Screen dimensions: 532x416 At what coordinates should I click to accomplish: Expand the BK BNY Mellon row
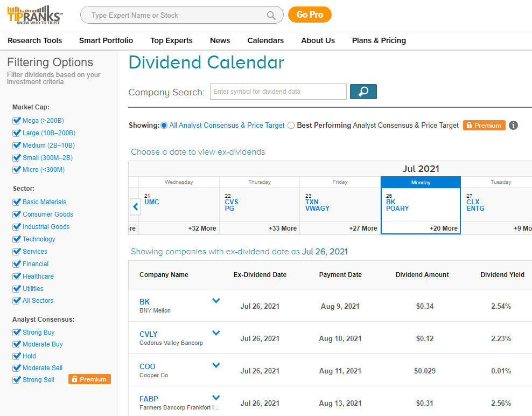(216, 301)
